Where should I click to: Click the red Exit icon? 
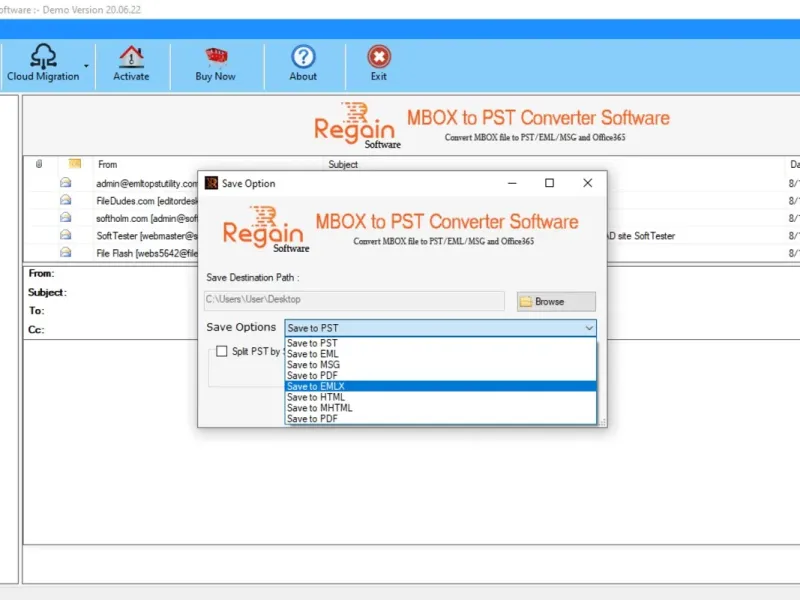point(379,57)
